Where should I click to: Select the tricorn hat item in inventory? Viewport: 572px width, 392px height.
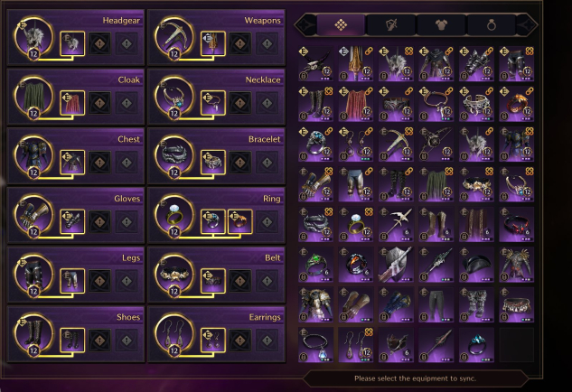476,265
